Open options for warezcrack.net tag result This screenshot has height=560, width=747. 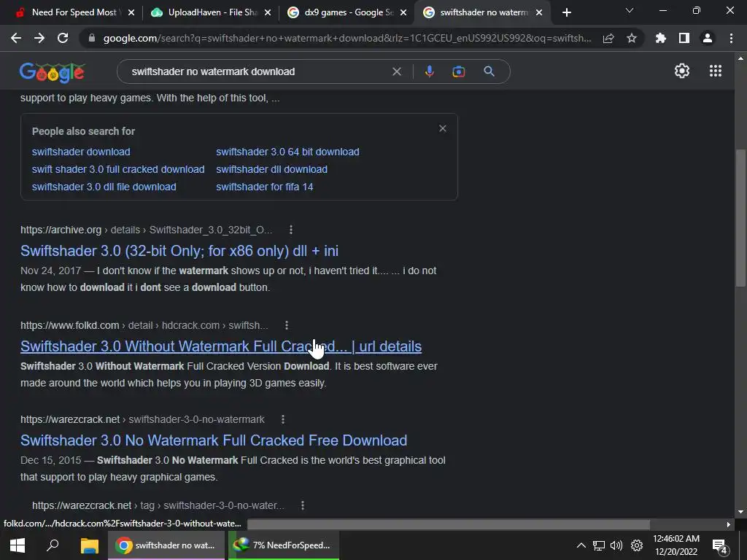pyautogui.click(x=303, y=505)
